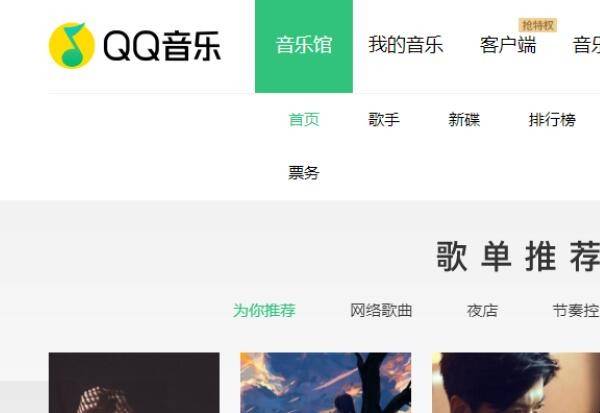Open the 排行榜 charts link
600x413 pixels.
[552, 119]
